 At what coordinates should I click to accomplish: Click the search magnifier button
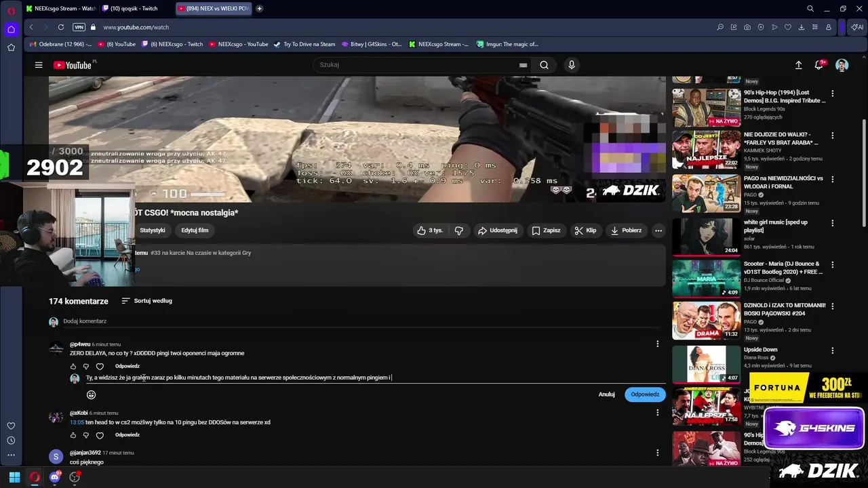point(544,65)
